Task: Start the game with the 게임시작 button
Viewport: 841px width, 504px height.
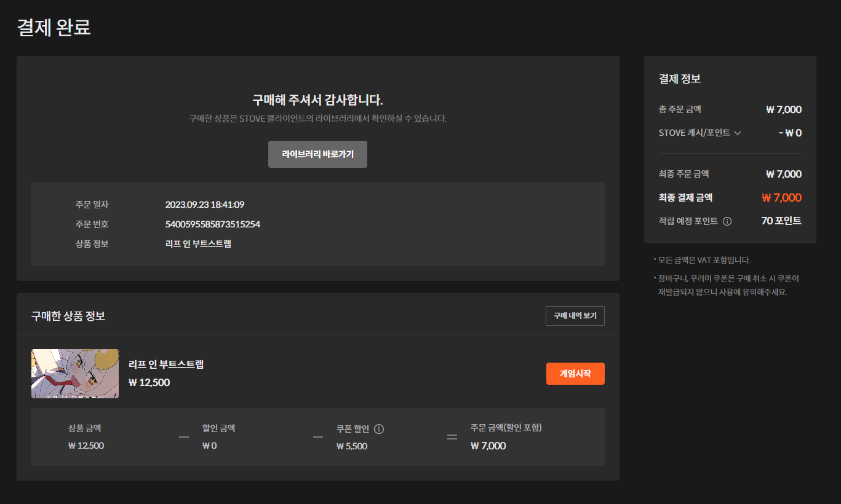Action: click(x=575, y=374)
